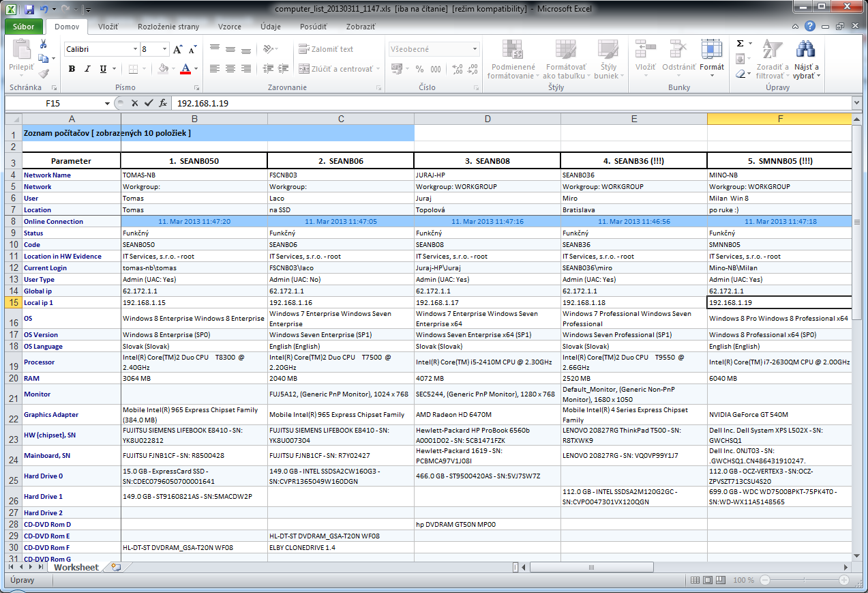Image resolution: width=868 pixels, height=593 pixels.
Task: Switch to the Posúdiť tab
Action: tap(313, 27)
